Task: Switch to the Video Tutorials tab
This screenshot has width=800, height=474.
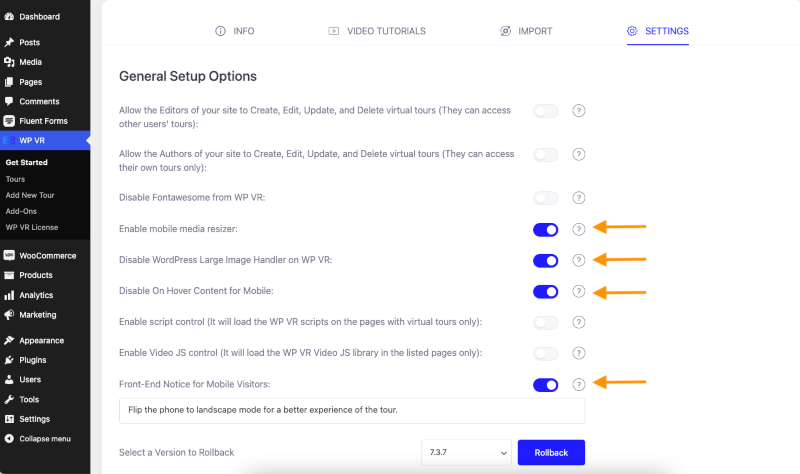Action: click(377, 31)
